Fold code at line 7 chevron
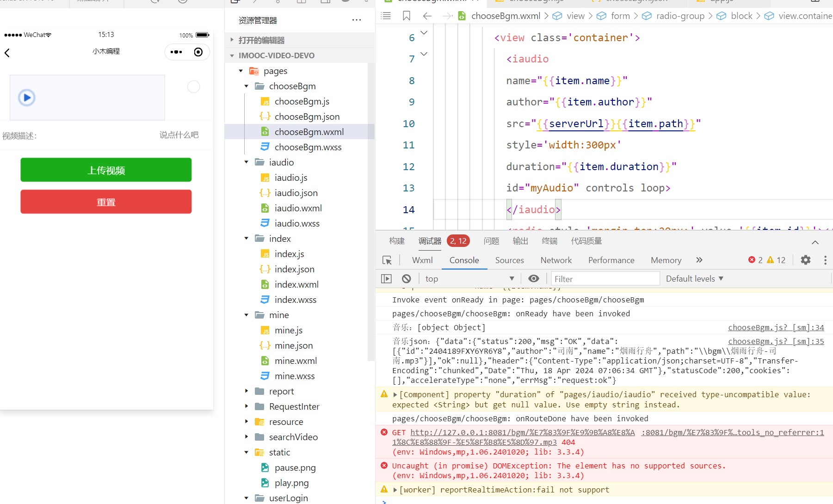The image size is (833, 504). 424,54
